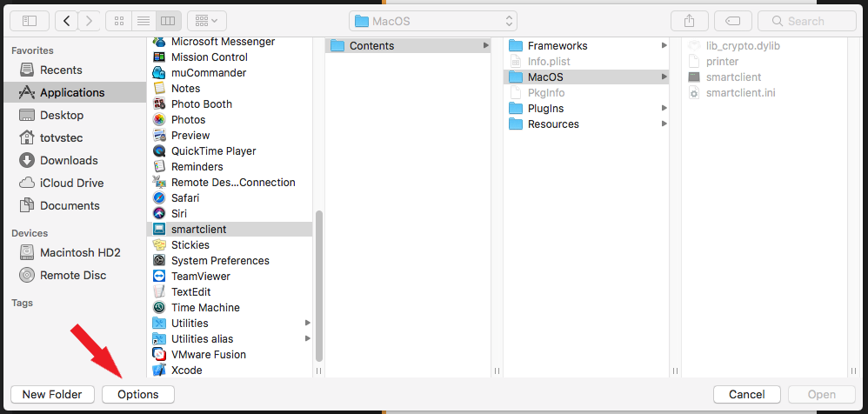The width and height of the screenshot is (868, 414).
Task: Select the Remote Desktop Connection icon
Action: click(x=159, y=182)
